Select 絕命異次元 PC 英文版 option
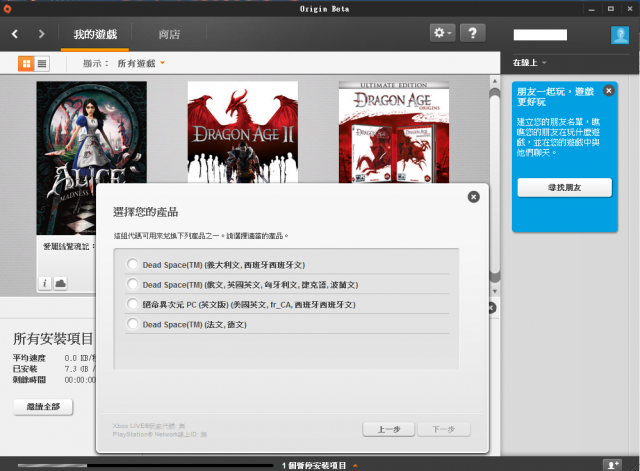Screen dimensions: 640x471 (287, 304)
